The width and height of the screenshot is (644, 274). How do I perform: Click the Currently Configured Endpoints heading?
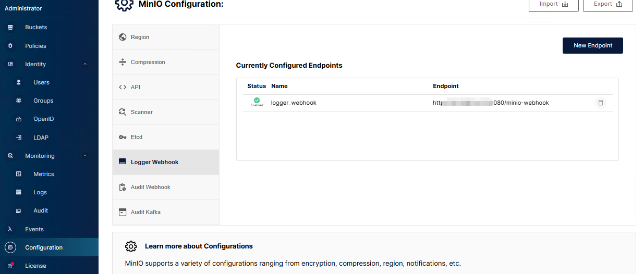(289, 66)
